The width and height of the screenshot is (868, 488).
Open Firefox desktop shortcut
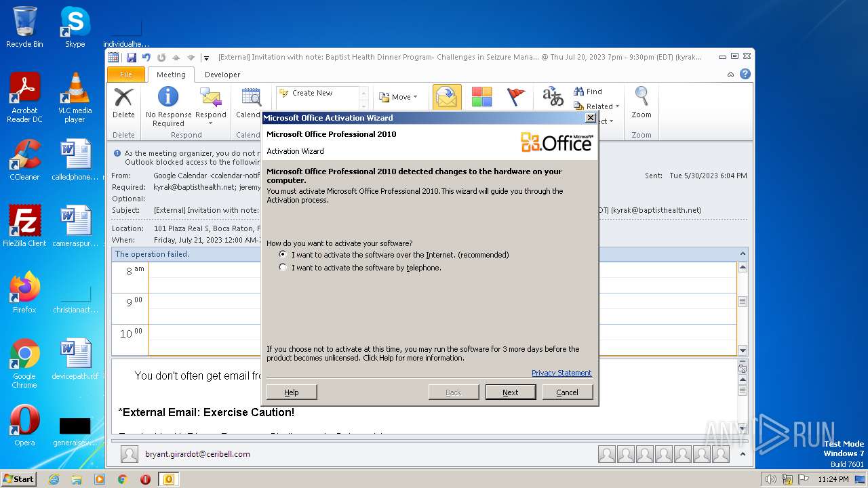point(24,293)
